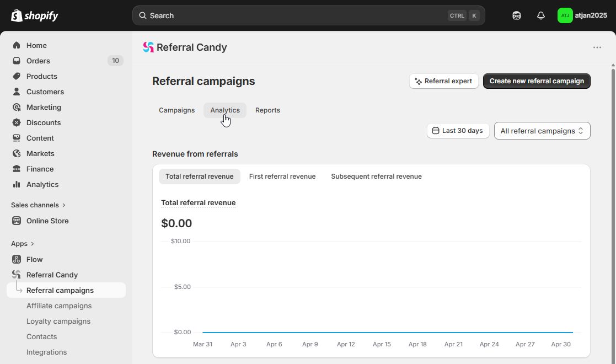The height and width of the screenshot is (364, 616).
Task: Click the Mar 31 axis label
Action: 203,344
